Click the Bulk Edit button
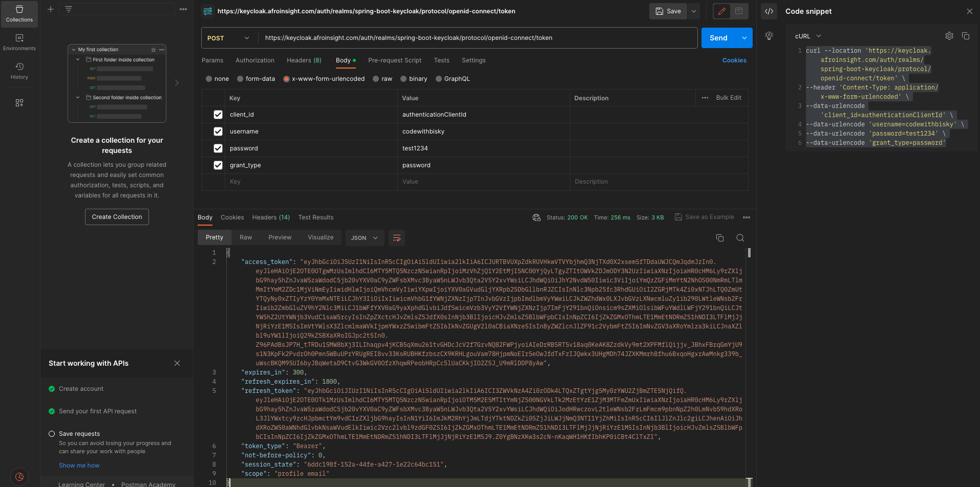 (728, 98)
